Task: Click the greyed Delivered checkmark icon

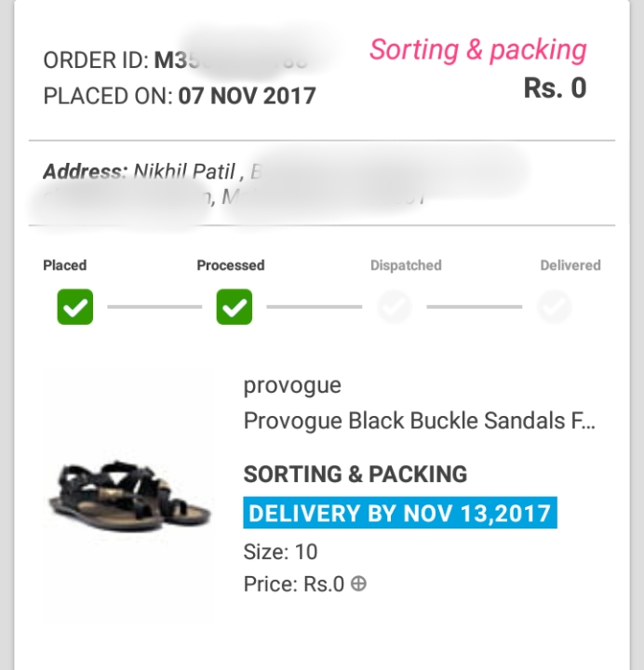Action: coord(555,307)
